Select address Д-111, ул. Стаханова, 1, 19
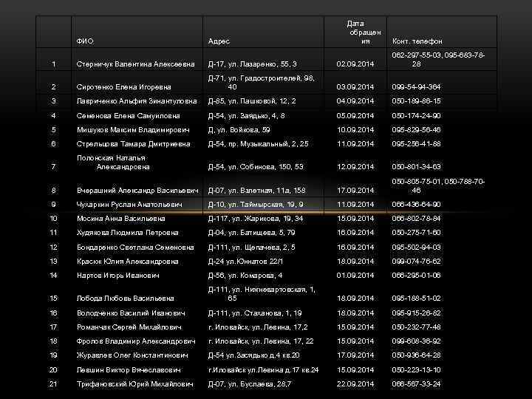Screen dimensions: 532x399 (x=255, y=313)
